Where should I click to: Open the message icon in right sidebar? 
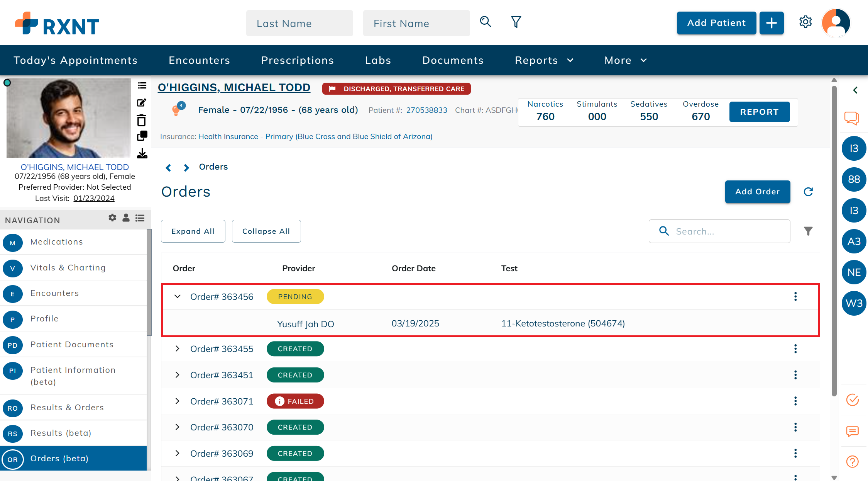tap(852, 431)
